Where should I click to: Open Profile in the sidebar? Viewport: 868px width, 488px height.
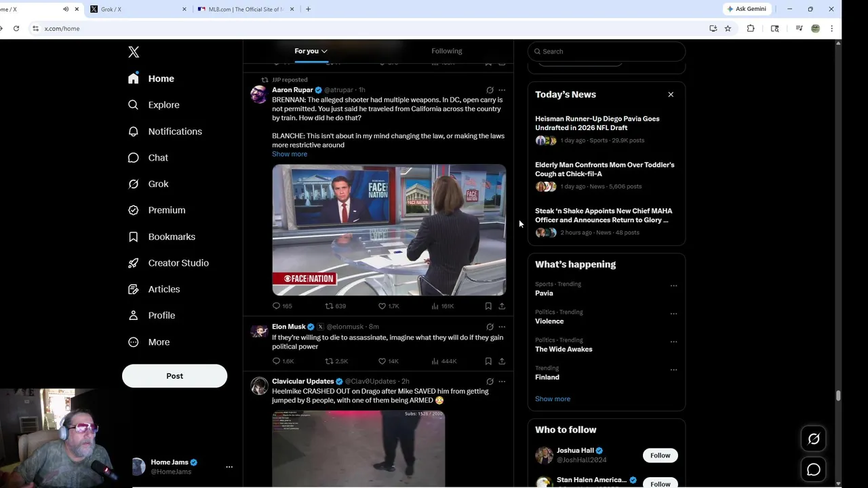(x=151, y=316)
